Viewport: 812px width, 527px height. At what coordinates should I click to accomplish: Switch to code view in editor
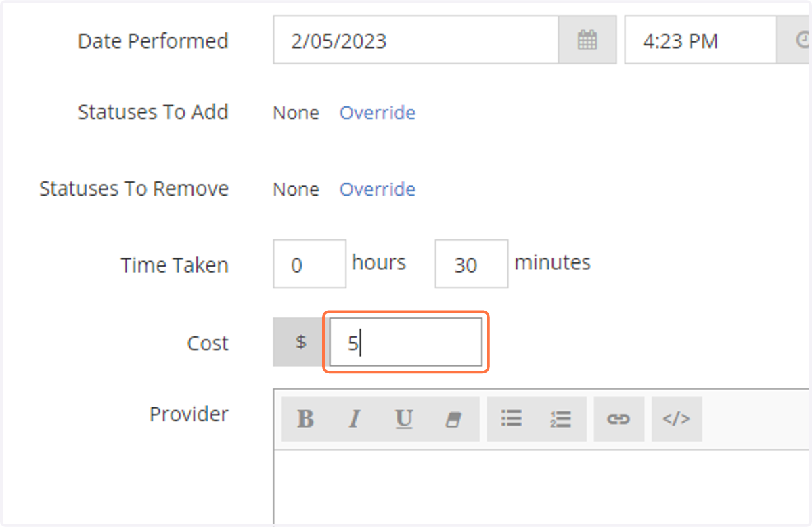(x=677, y=419)
